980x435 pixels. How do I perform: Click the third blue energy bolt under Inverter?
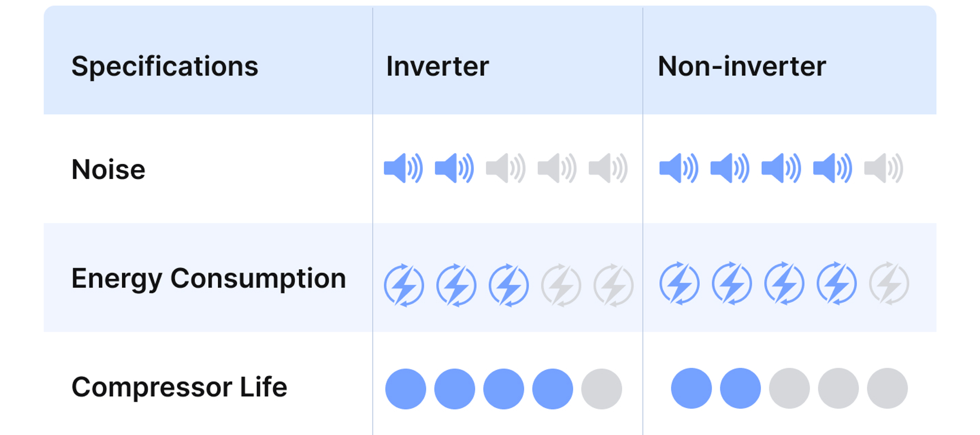[509, 285]
